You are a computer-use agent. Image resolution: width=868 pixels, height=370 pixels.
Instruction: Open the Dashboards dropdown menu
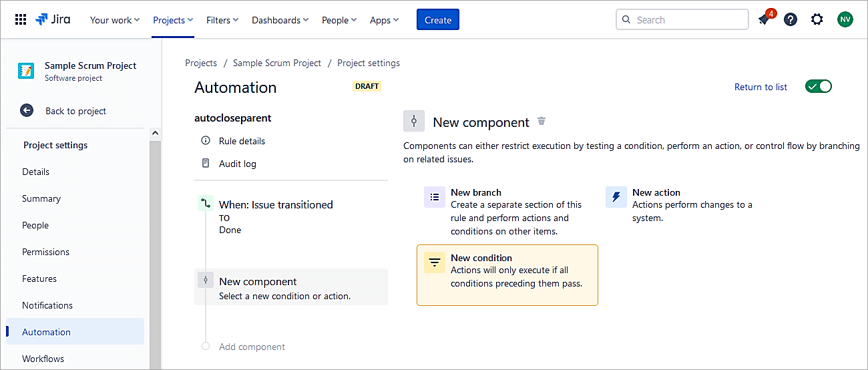(x=280, y=20)
